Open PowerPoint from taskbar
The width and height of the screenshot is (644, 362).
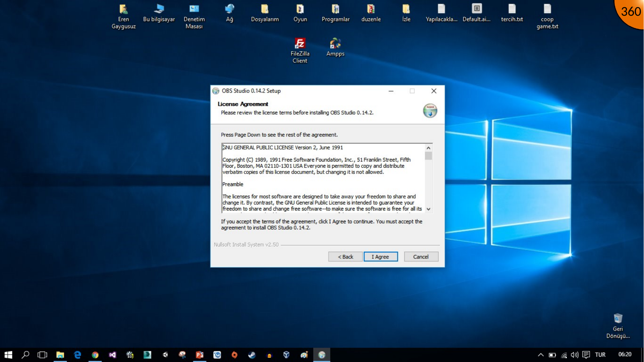click(x=199, y=355)
